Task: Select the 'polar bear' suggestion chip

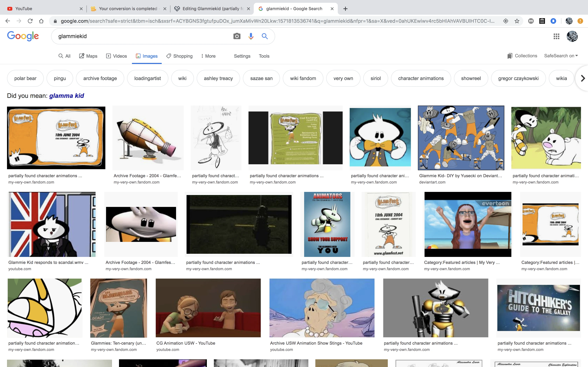Action: pyautogui.click(x=25, y=78)
